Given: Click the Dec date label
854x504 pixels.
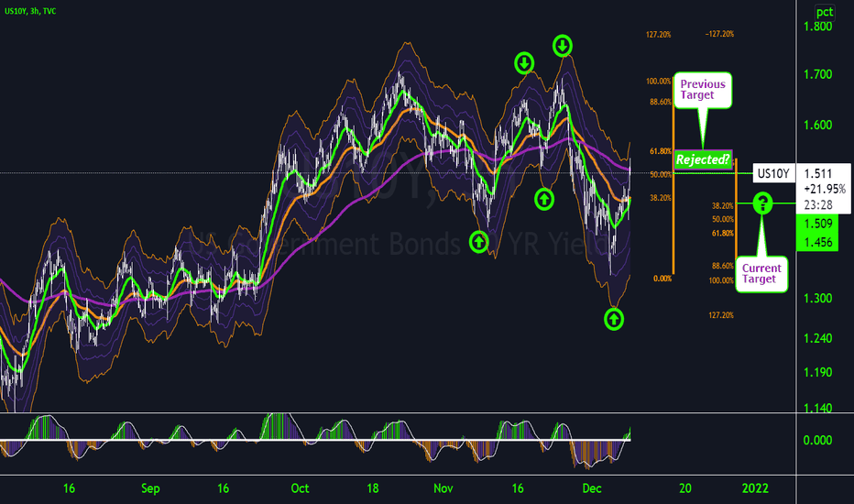Looking at the screenshot, I should point(592,488).
